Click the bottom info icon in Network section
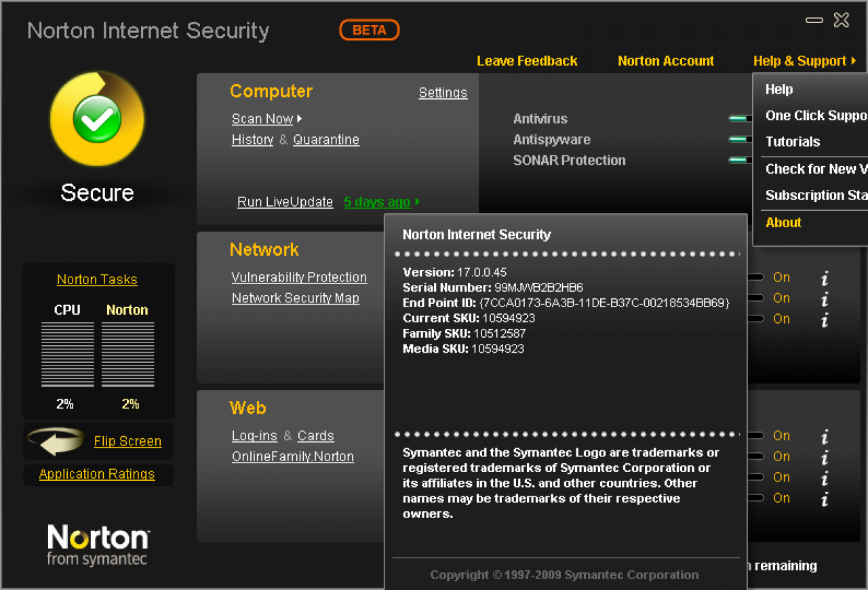The height and width of the screenshot is (590, 868). click(x=825, y=319)
